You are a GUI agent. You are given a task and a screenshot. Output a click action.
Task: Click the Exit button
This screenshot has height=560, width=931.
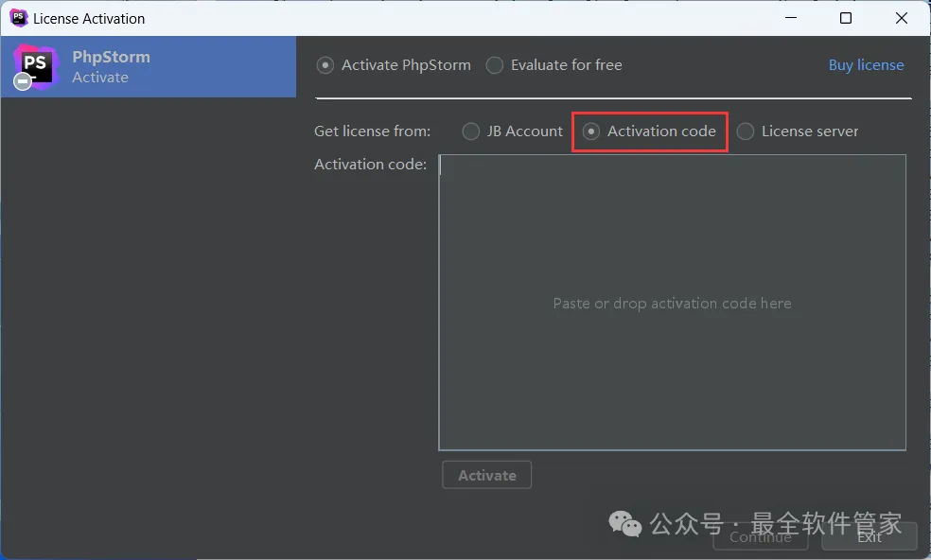click(x=870, y=537)
